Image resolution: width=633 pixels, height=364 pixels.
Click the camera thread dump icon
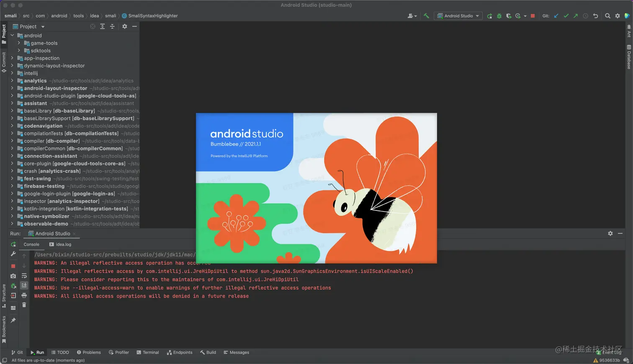point(13,276)
